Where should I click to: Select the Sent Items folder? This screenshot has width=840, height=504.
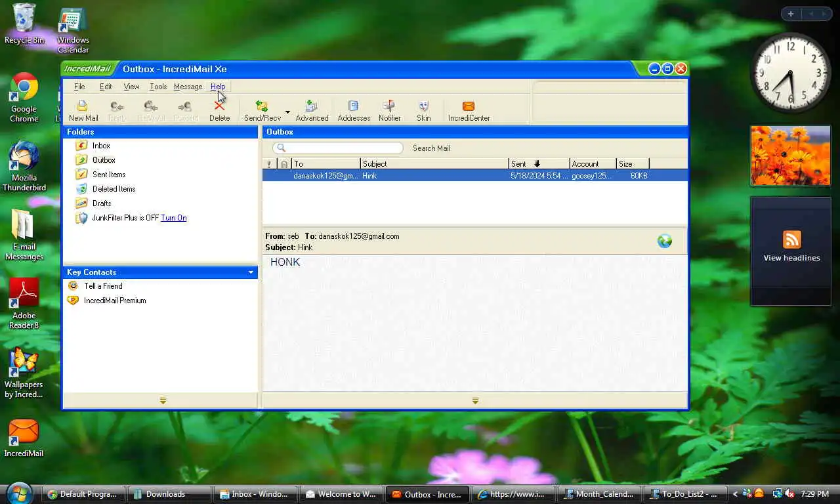pyautogui.click(x=109, y=175)
